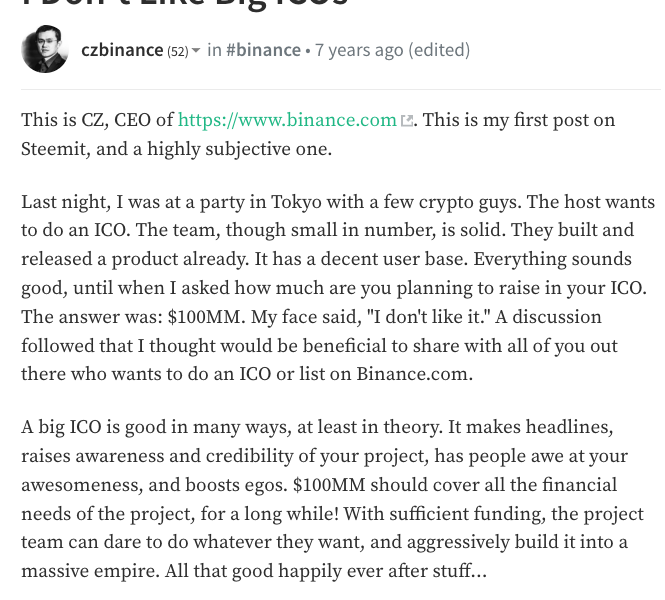Viewport: 665px width, 600px height.
Task: Click the partially visible post title
Action: 185,4
